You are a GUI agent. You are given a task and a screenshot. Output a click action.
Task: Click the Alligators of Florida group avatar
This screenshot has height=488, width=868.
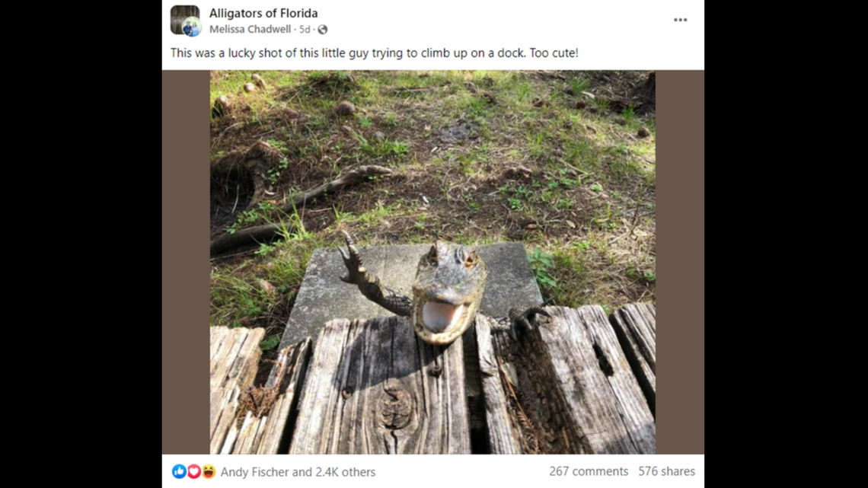click(185, 20)
